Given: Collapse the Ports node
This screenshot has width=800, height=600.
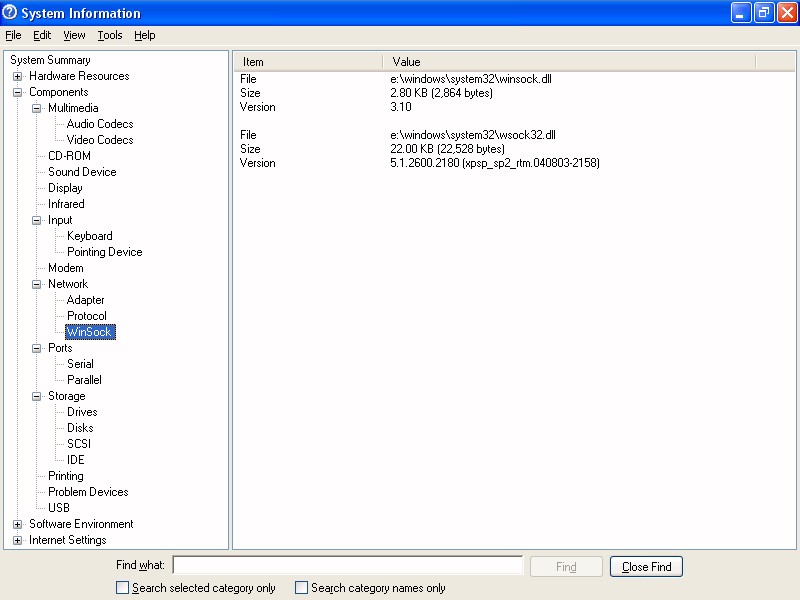Looking at the screenshot, I should pos(36,348).
